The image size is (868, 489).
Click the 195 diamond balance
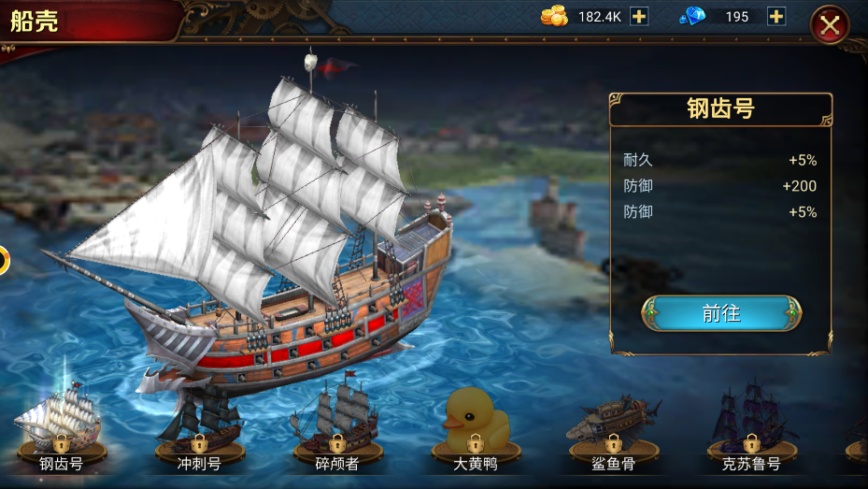pos(737,17)
